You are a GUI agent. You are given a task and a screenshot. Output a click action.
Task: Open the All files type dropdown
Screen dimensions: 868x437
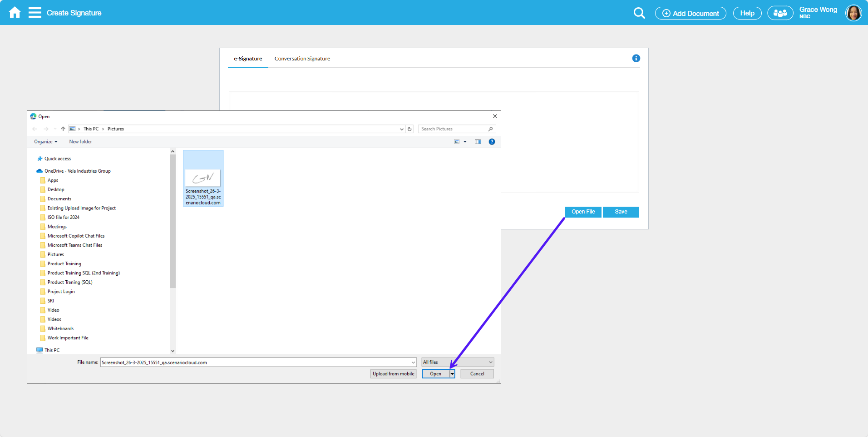click(457, 362)
